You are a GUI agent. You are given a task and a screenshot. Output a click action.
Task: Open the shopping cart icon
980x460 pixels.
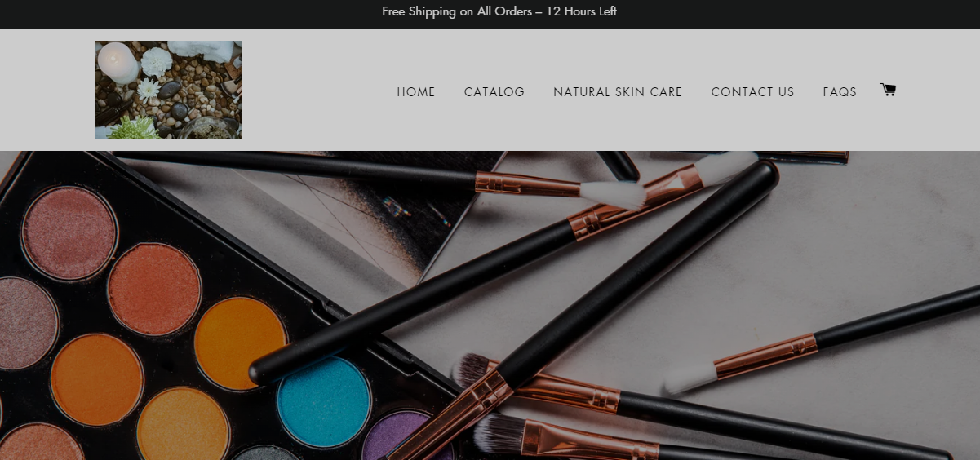(x=888, y=90)
